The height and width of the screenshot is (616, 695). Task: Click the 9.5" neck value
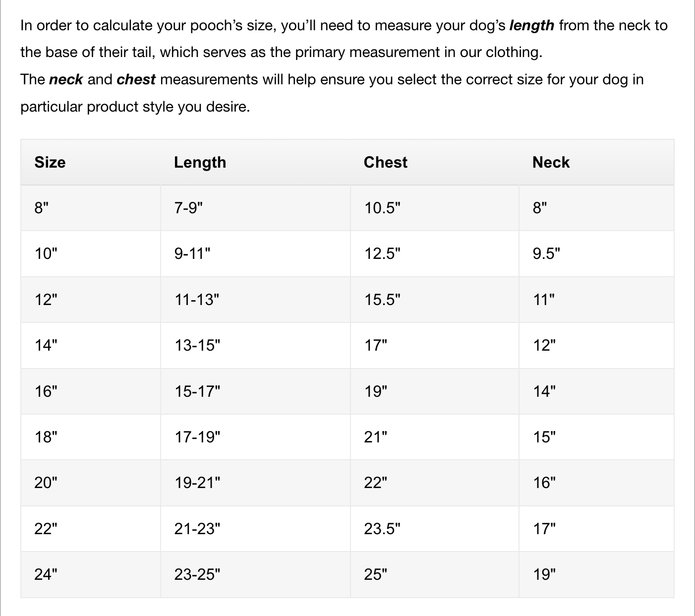click(x=546, y=254)
